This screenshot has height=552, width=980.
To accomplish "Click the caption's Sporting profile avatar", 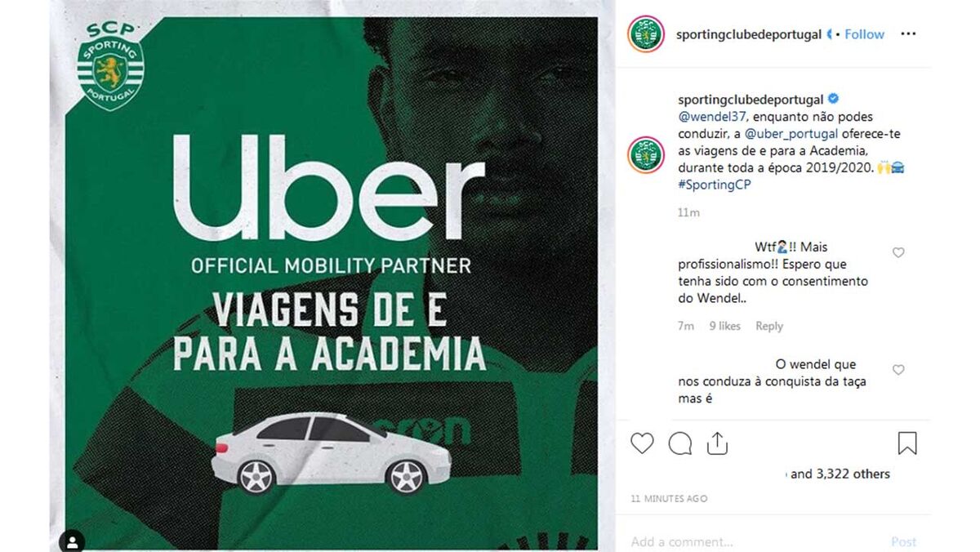I will (645, 155).
